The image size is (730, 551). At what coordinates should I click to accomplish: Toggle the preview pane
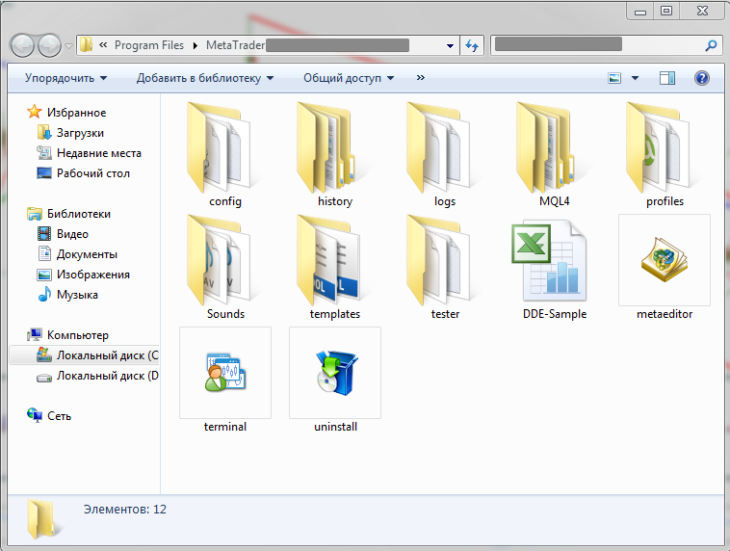(667, 78)
